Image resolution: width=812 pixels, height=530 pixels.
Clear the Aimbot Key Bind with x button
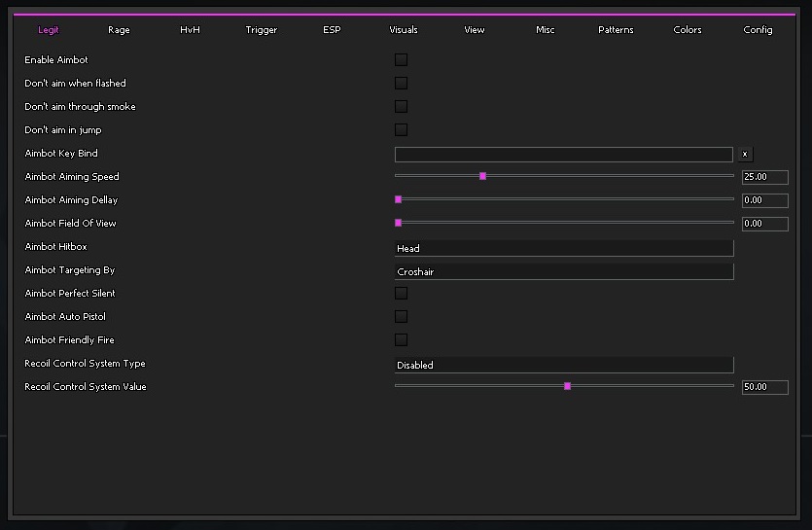click(x=745, y=154)
